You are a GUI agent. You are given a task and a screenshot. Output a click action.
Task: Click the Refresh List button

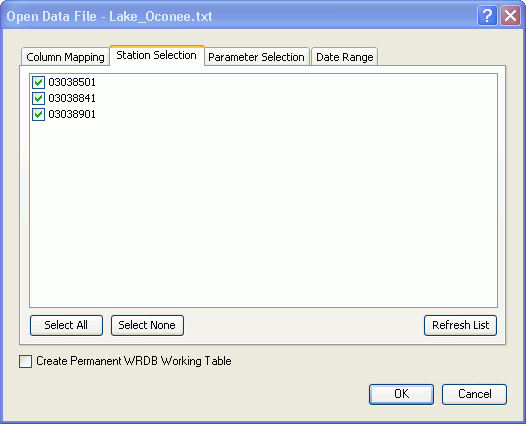[x=460, y=325]
